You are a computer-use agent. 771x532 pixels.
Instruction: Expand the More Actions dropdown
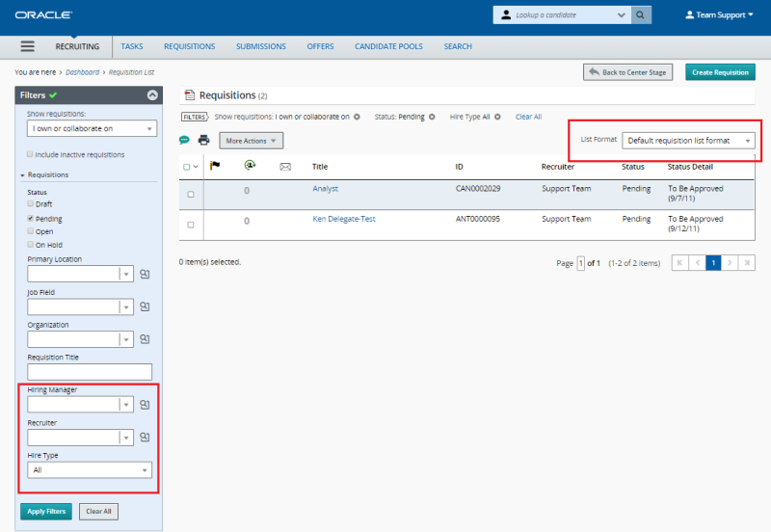tap(251, 141)
